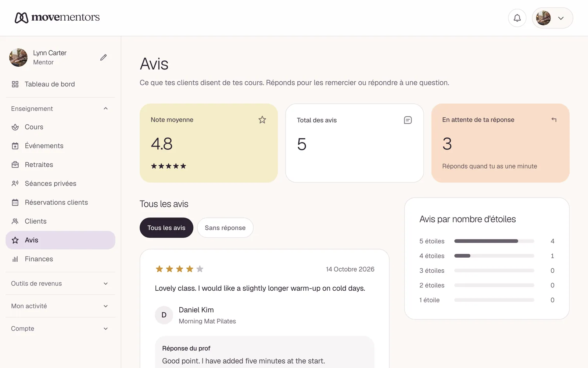Click the Avis star icon in sidebar
The width and height of the screenshot is (588, 368).
[x=15, y=240]
